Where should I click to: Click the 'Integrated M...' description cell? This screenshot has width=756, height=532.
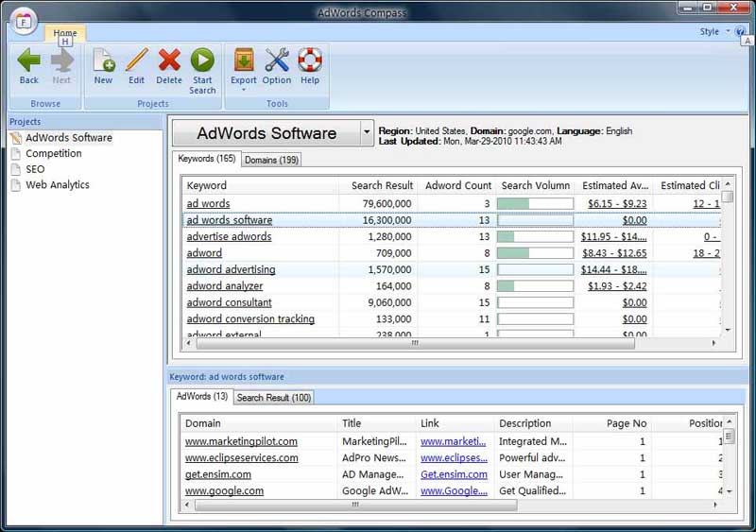pyautogui.click(x=533, y=441)
